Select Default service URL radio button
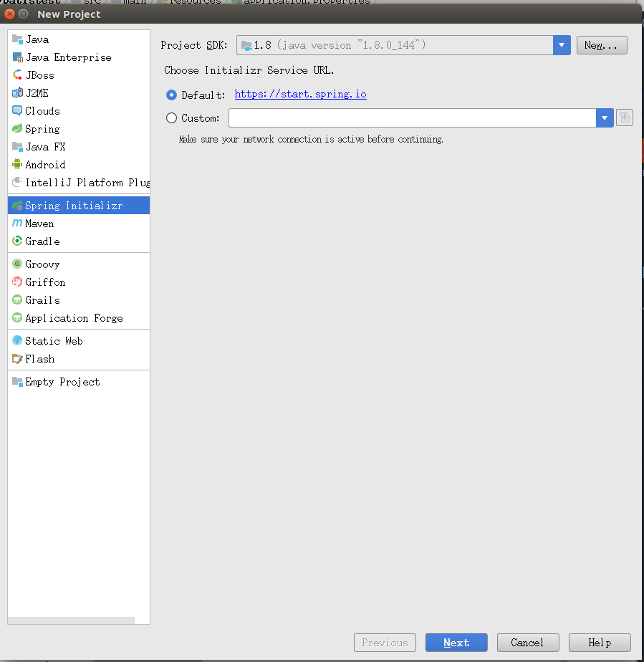The width and height of the screenshot is (644, 662). click(x=171, y=95)
